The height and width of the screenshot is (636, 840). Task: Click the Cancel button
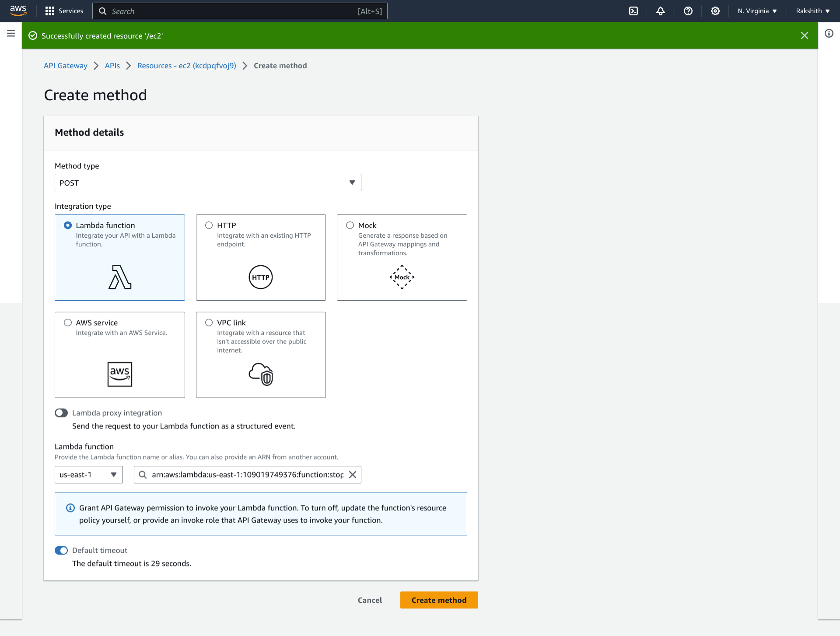(x=370, y=600)
